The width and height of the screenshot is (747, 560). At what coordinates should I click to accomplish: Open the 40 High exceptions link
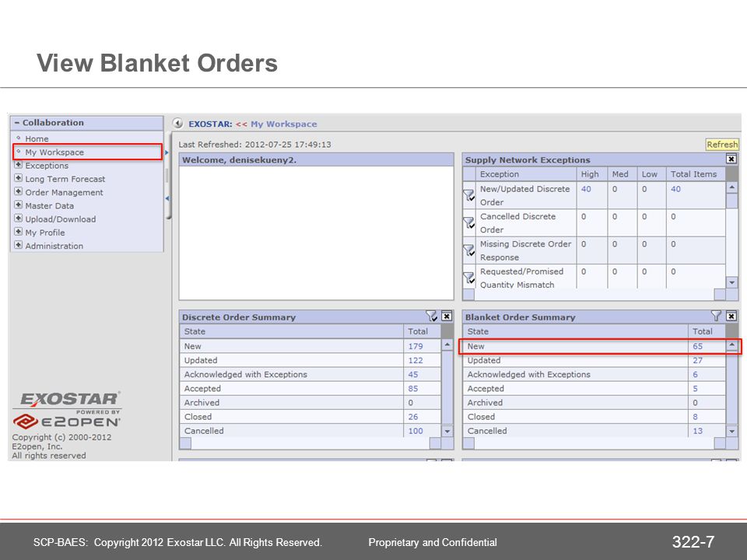[586, 189]
